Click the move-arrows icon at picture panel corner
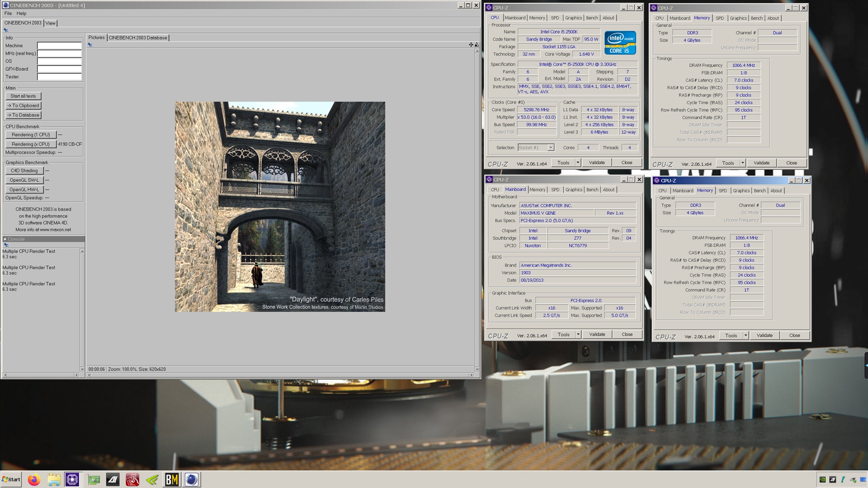Image resolution: width=868 pixels, height=488 pixels. click(471, 44)
